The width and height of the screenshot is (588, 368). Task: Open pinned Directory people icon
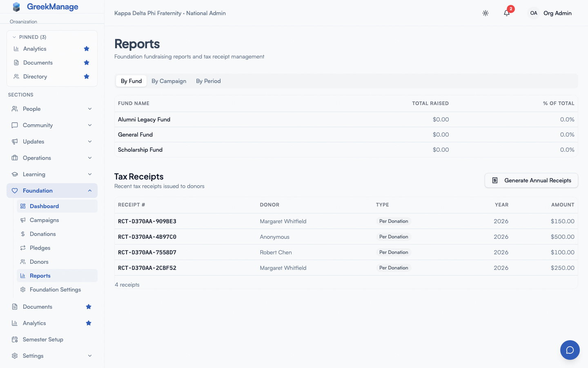point(16,76)
